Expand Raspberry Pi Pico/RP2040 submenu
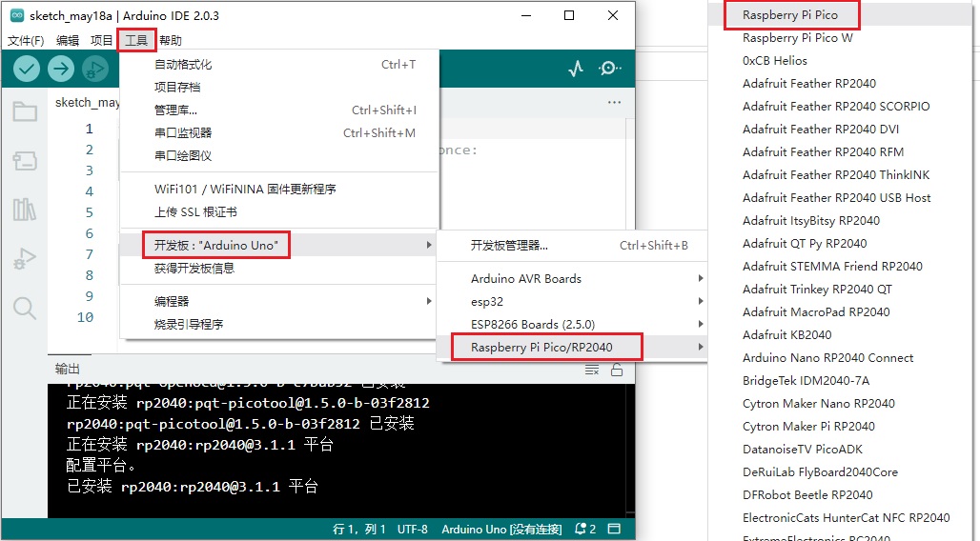 tap(572, 348)
